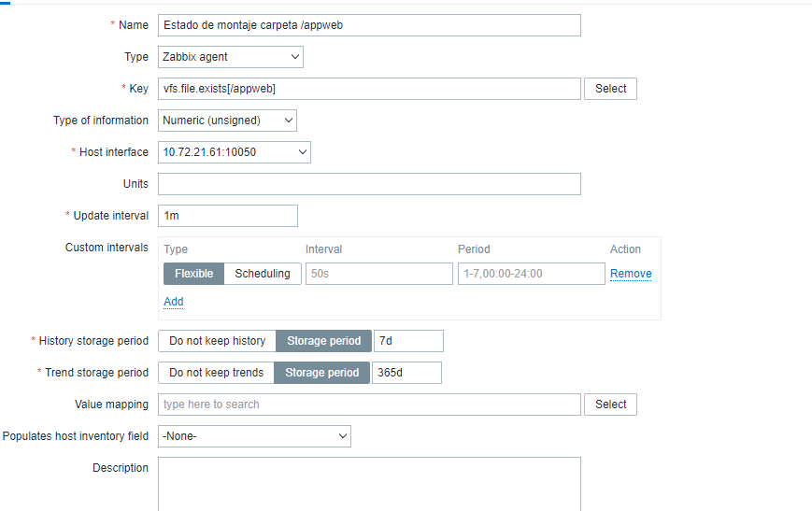Focus the Name input field
This screenshot has height=511, width=812.
click(369, 25)
